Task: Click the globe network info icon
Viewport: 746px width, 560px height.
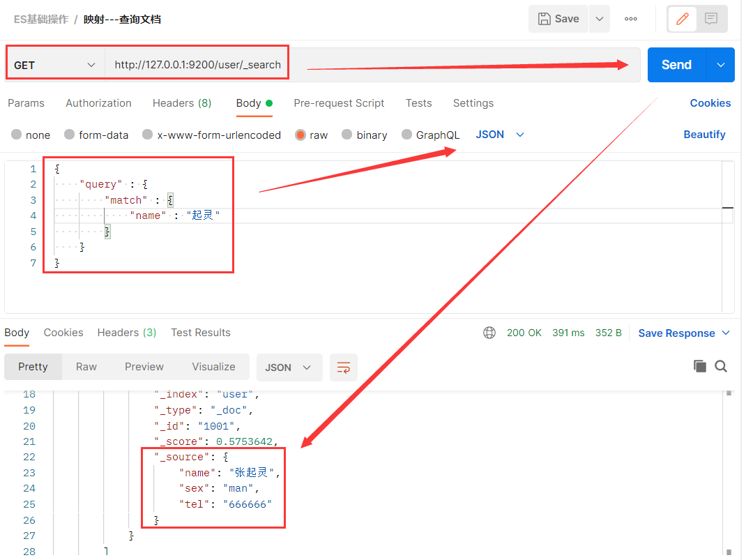Action: [489, 333]
